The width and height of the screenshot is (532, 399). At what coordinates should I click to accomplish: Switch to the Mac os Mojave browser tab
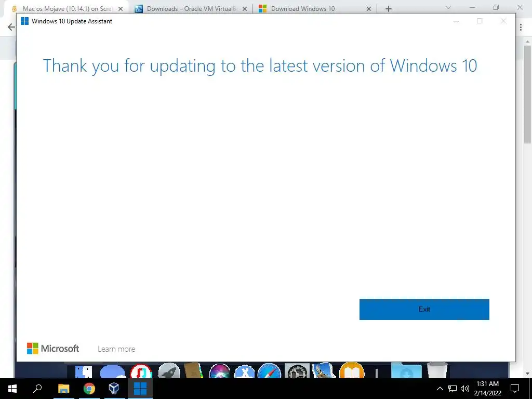click(x=67, y=8)
